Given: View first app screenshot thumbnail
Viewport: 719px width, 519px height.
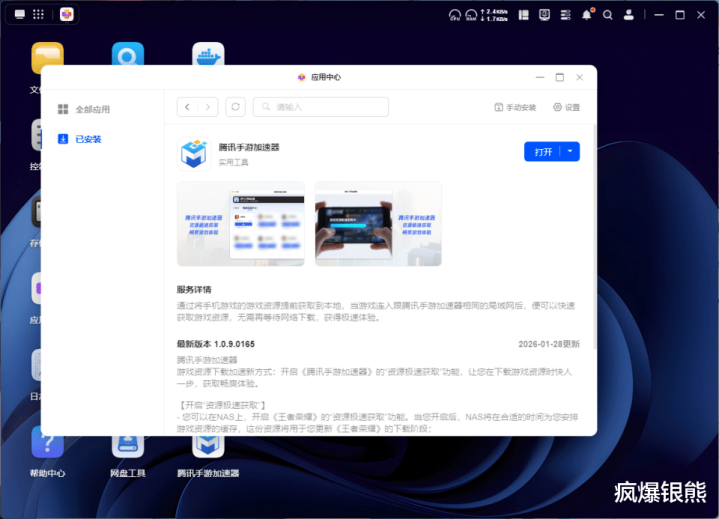Looking at the screenshot, I should click(x=241, y=224).
